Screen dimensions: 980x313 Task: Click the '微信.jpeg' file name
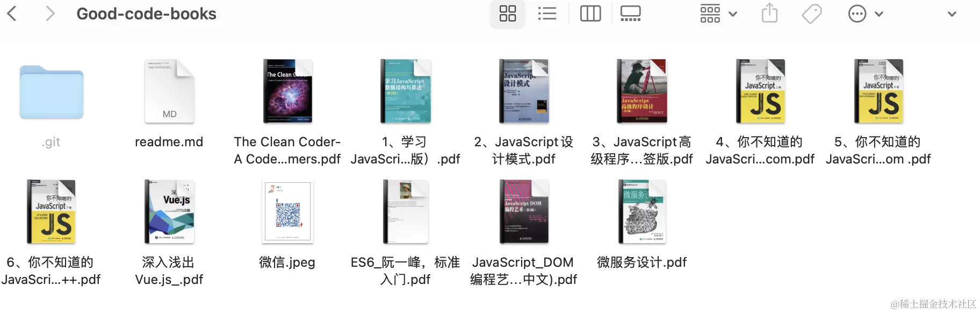pyautogui.click(x=287, y=262)
